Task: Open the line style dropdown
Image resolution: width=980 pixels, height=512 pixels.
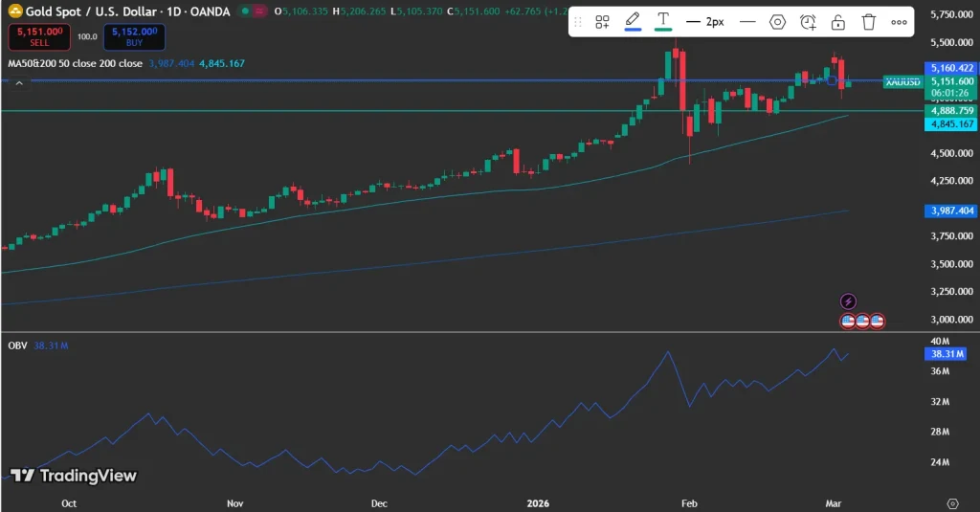Action: pyautogui.click(x=747, y=23)
